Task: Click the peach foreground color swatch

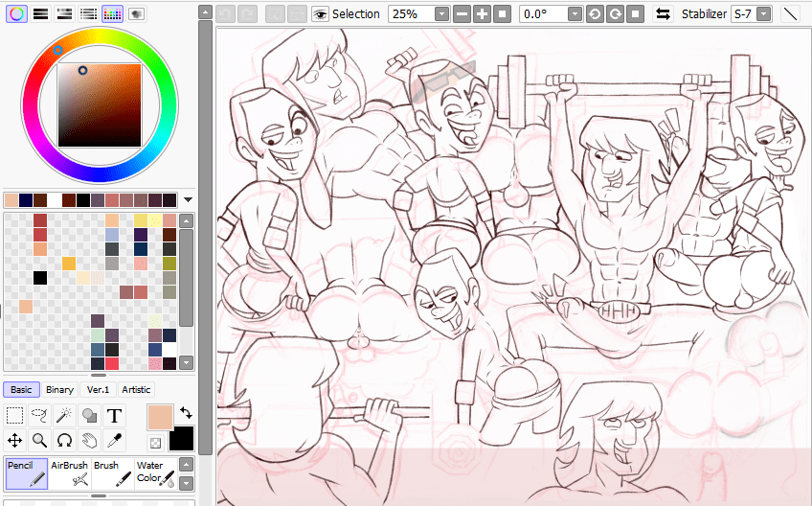Action: (159, 417)
